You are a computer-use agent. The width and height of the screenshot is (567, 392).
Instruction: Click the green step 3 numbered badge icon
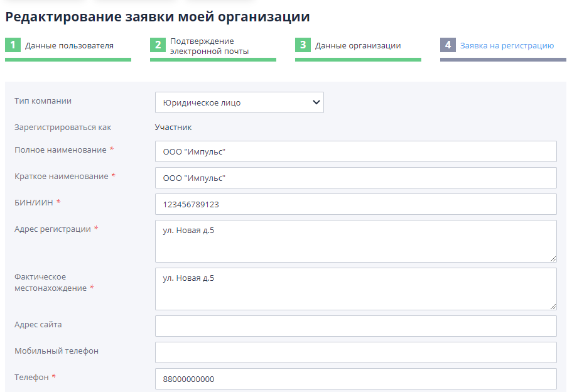coord(302,45)
